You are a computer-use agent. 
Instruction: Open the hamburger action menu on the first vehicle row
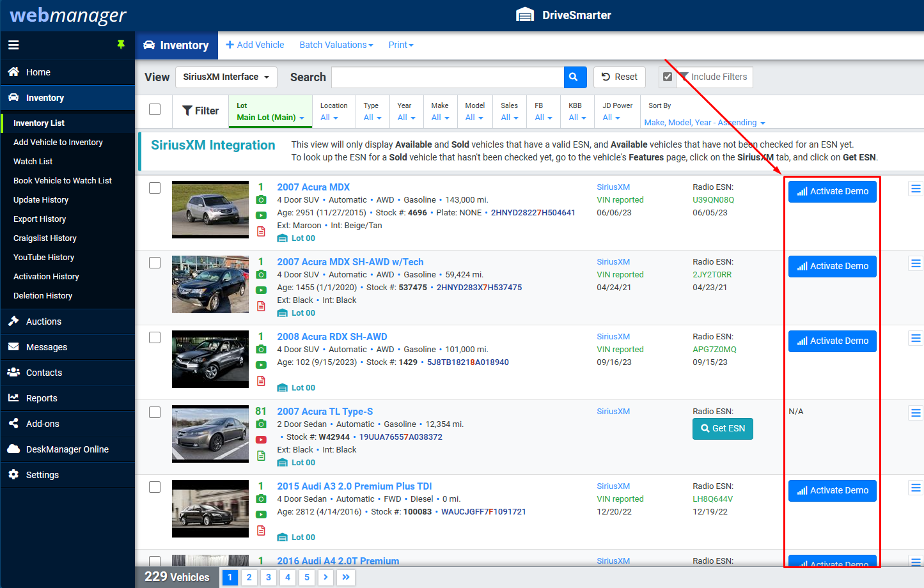coord(916,188)
